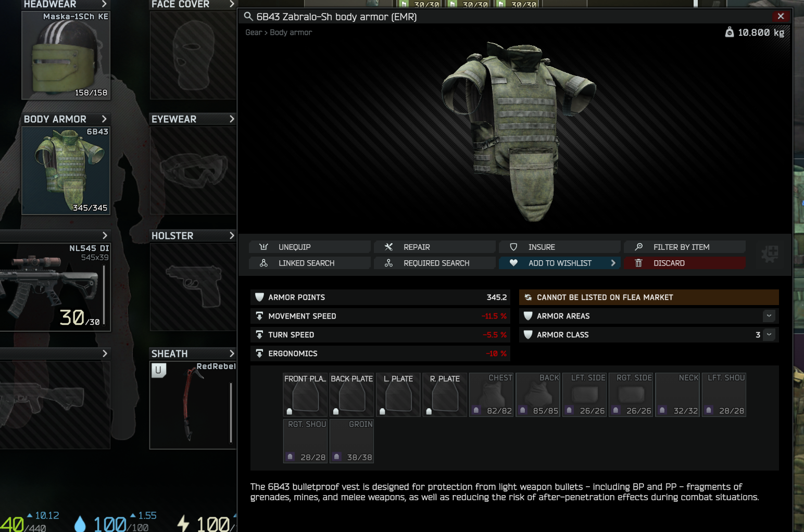Screen dimensions: 804x532
Task: Click the Ergonomics stat icon
Action: coord(259,353)
